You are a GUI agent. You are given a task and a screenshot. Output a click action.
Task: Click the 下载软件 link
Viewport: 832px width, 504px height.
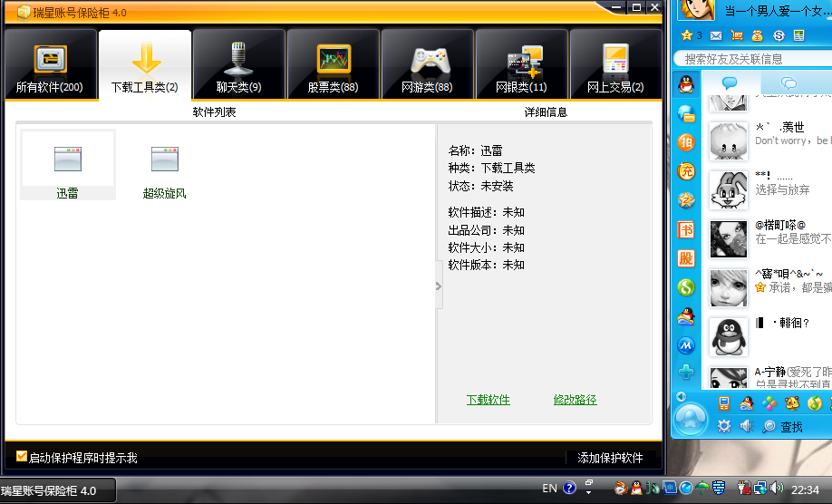pos(489,400)
